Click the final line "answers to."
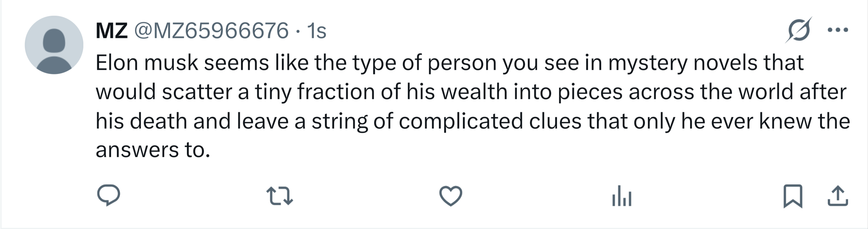The height and width of the screenshot is (229, 868). click(153, 150)
